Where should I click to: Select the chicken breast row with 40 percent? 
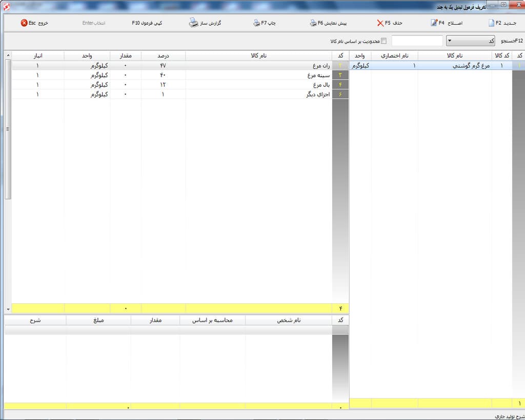[x=180, y=75]
